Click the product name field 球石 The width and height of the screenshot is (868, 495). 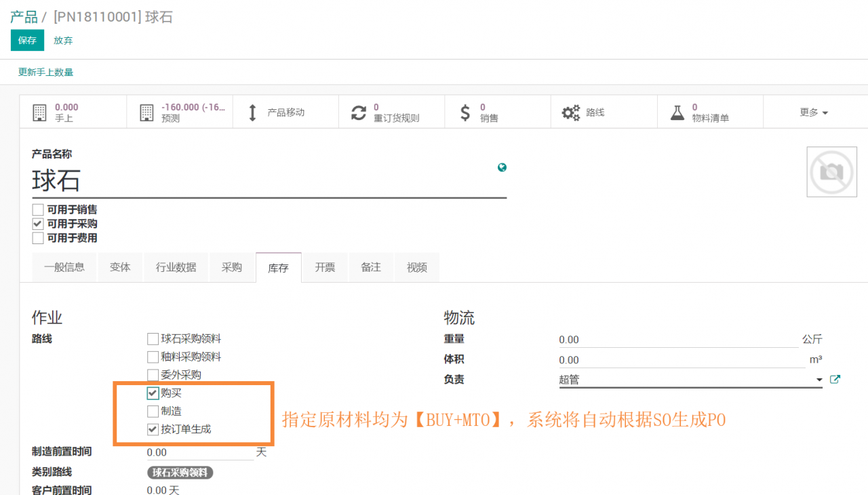pos(269,181)
